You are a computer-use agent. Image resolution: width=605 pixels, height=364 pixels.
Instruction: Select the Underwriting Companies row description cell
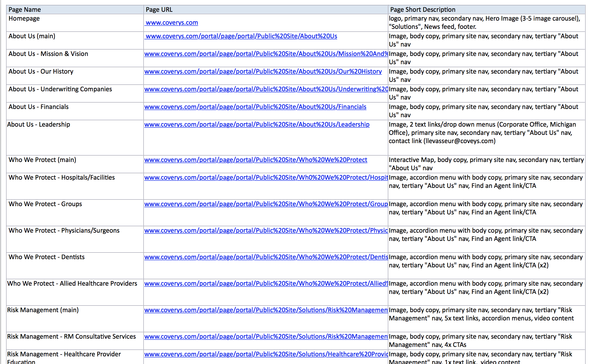(487, 93)
